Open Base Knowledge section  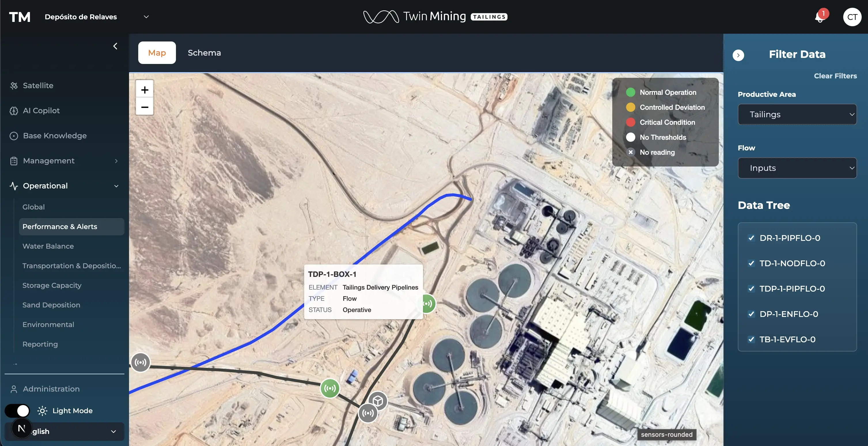coord(55,135)
